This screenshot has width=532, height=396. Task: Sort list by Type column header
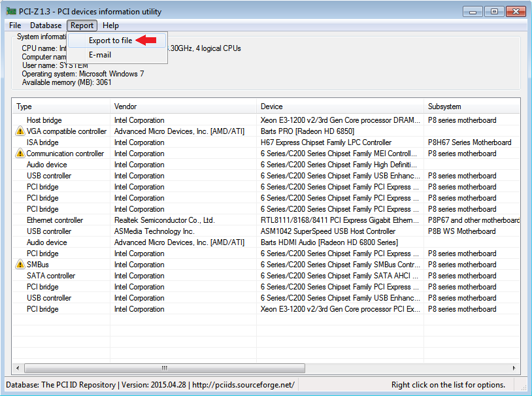61,107
